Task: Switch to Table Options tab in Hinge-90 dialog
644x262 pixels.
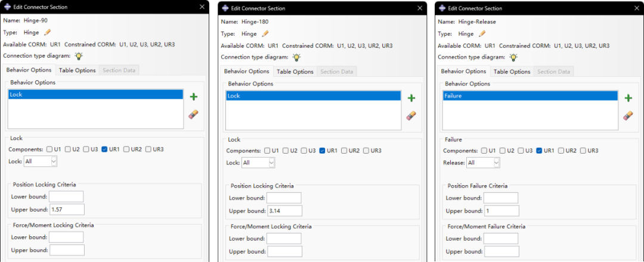Action: click(76, 70)
